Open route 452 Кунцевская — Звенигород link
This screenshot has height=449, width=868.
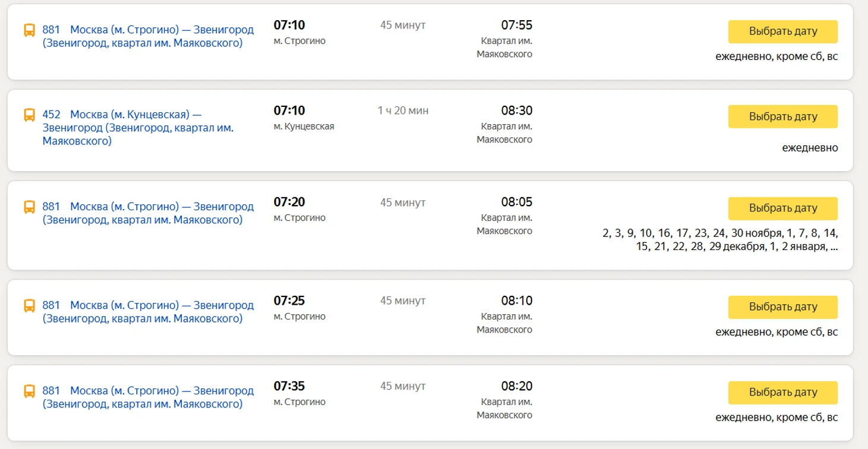point(137,128)
